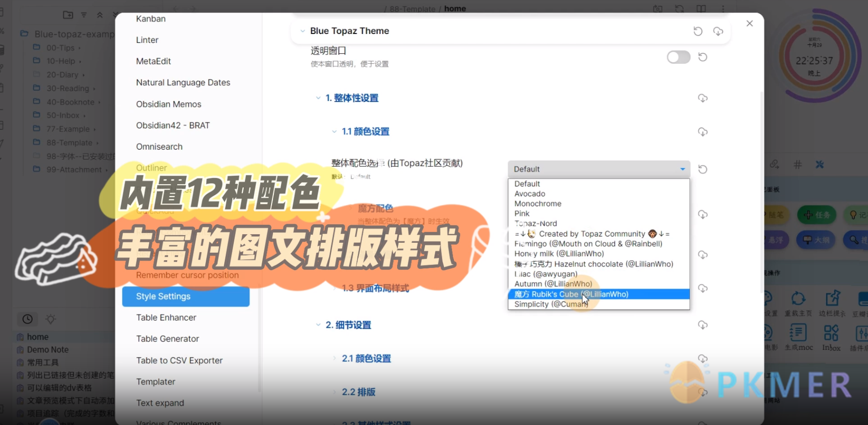Choose Topaz-Nord color scheme
This screenshot has height=425, width=868.
[599, 223]
